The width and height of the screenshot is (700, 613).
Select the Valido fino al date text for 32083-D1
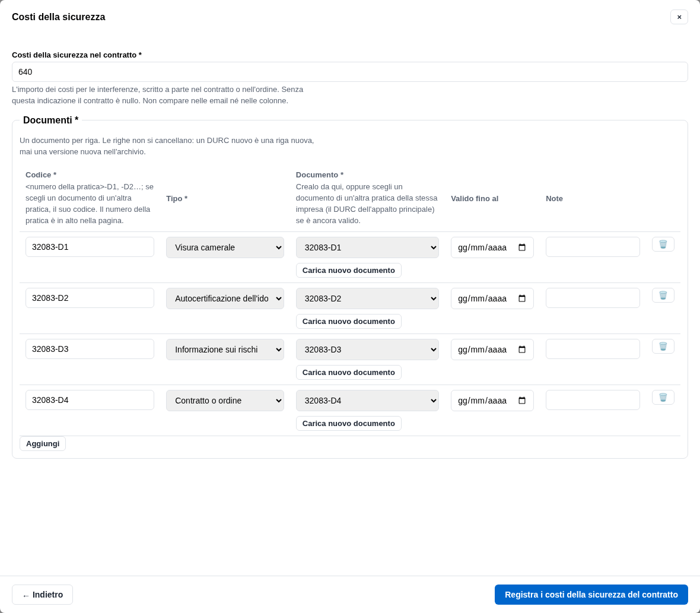(482, 247)
